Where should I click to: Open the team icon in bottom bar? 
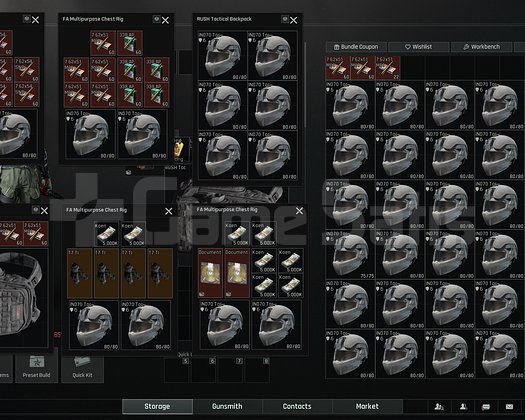click(439, 407)
